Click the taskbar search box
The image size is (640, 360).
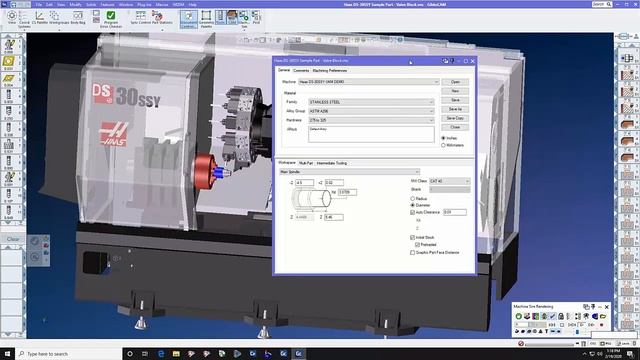pyautogui.click(x=69, y=354)
